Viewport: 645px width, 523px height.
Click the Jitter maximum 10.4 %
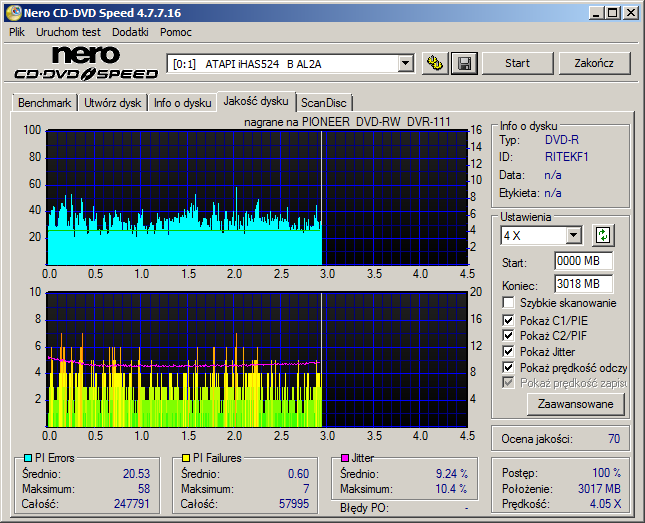pos(451,489)
